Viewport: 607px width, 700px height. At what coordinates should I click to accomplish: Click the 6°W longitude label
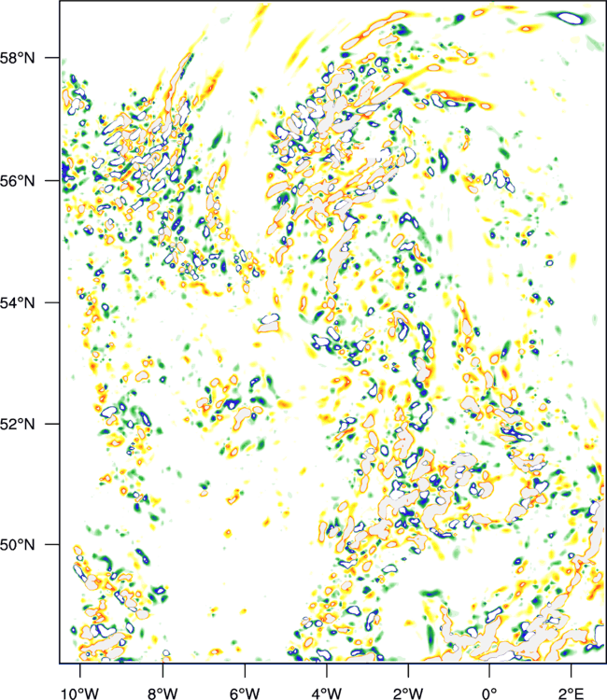pos(245,693)
